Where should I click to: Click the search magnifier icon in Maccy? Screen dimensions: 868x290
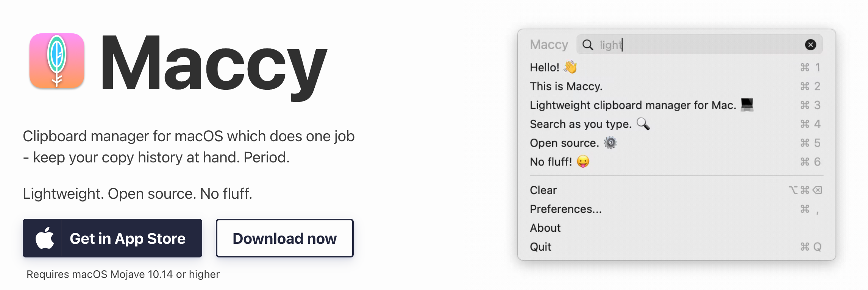click(587, 45)
